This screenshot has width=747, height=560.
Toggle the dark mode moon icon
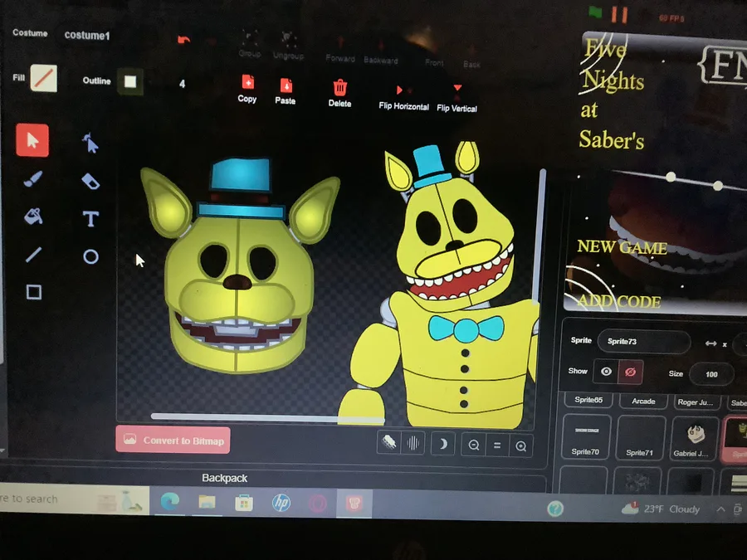click(x=442, y=445)
